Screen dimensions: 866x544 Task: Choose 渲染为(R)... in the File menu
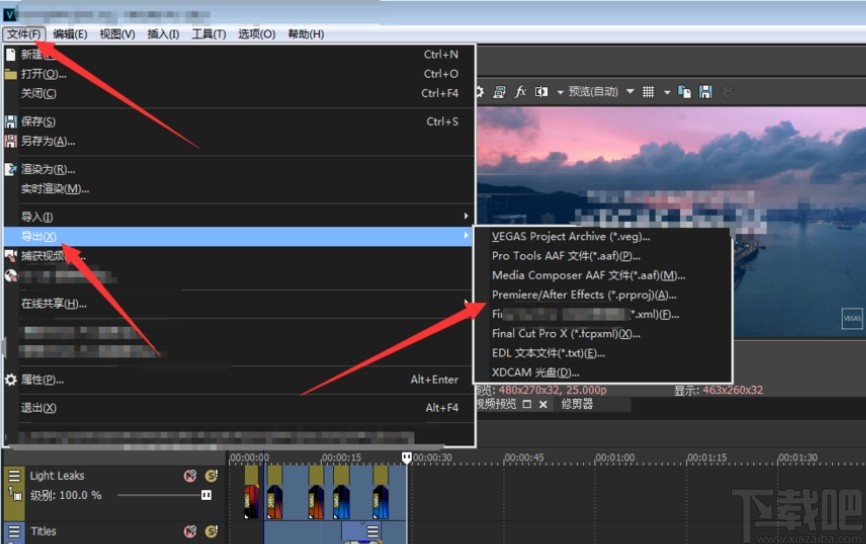tap(239, 170)
